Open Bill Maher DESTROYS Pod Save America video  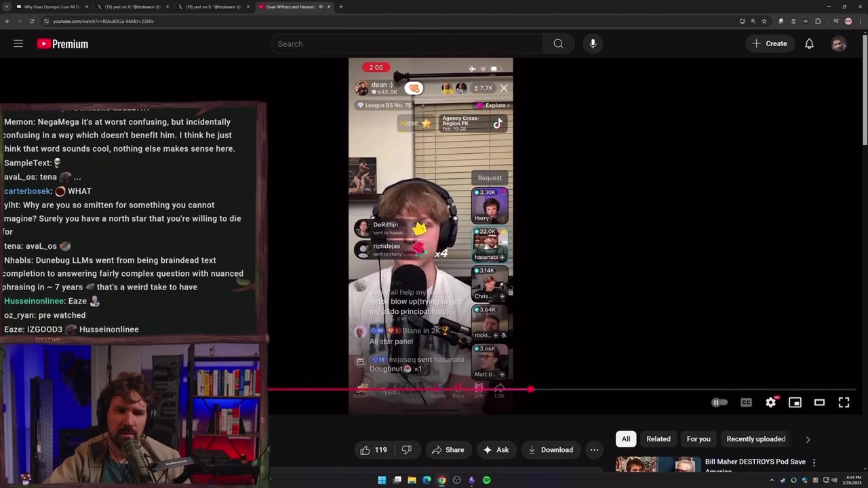pos(755,465)
